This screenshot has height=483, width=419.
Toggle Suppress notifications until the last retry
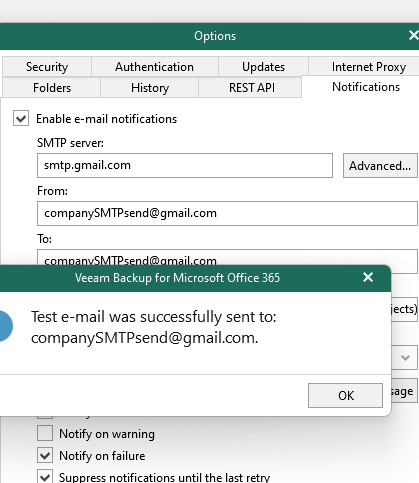coord(45,477)
